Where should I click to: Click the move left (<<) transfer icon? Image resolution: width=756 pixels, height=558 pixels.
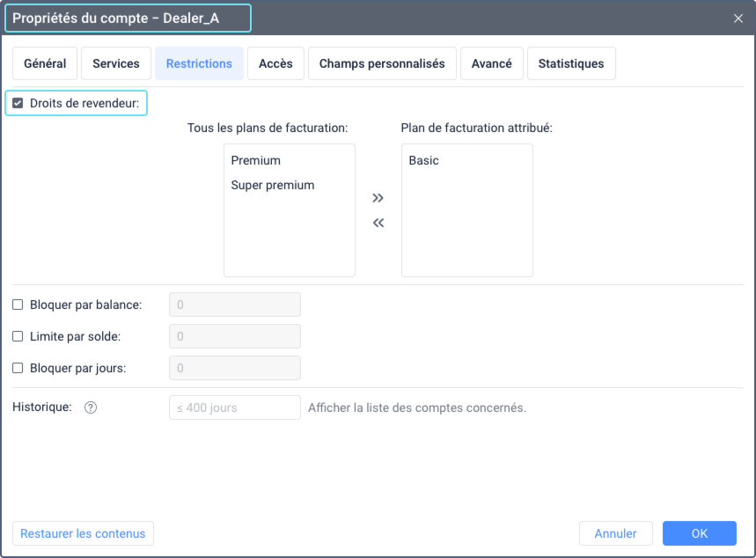[378, 223]
